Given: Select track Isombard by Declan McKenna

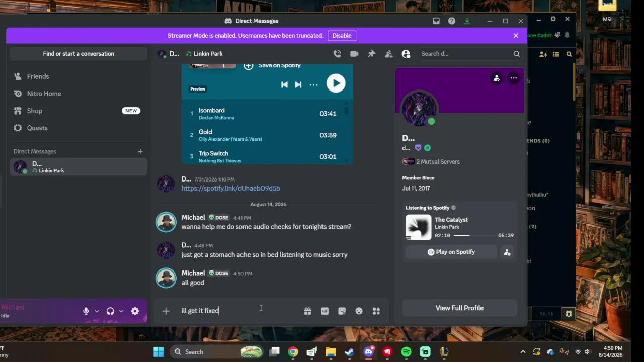Looking at the screenshot, I should click(x=264, y=114).
